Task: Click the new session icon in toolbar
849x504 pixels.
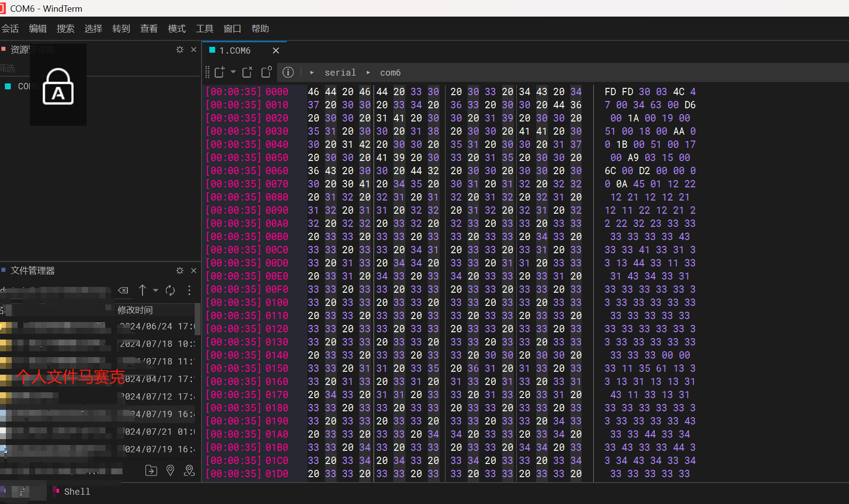Action: [x=220, y=72]
